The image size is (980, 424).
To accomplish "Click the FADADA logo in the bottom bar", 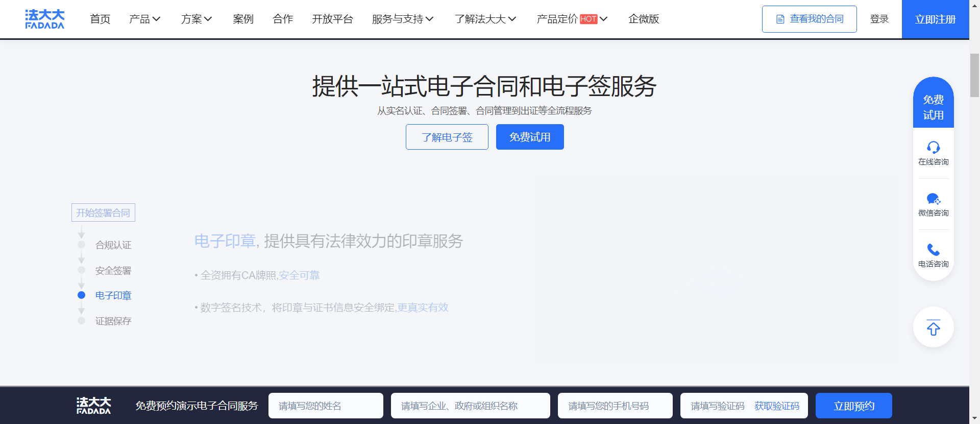I will (93, 406).
